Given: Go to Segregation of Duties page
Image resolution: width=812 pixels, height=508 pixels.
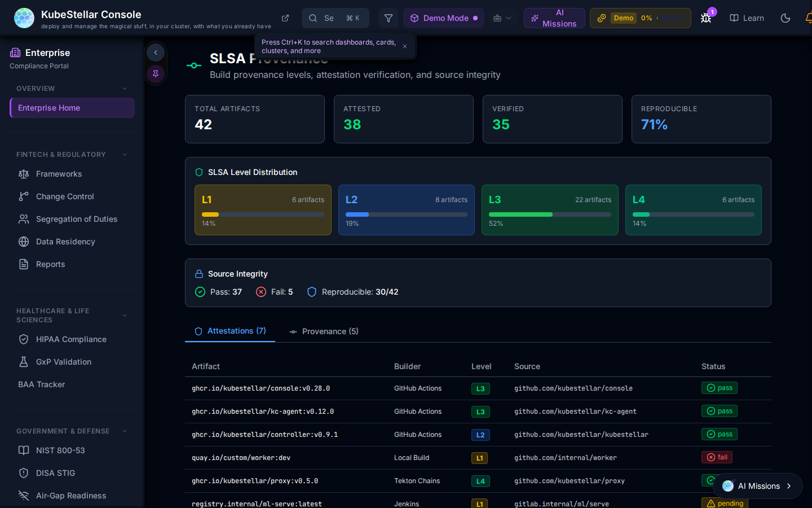Looking at the screenshot, I should 77,219.
